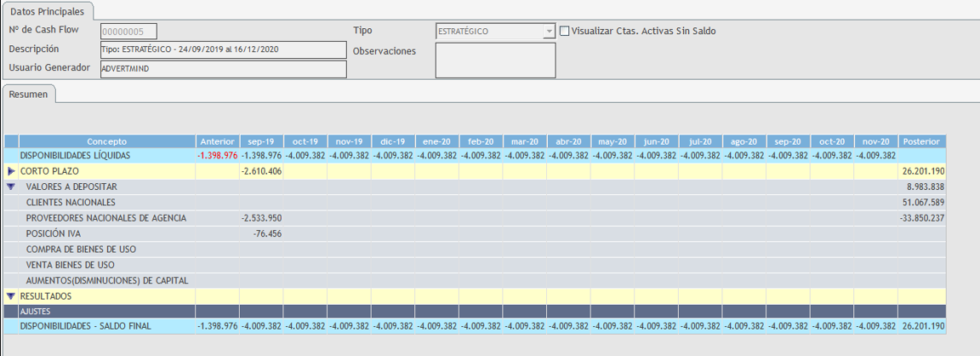The image size is (980, 356).
Task: Select the Posterior column header
Action: [921, 141]
